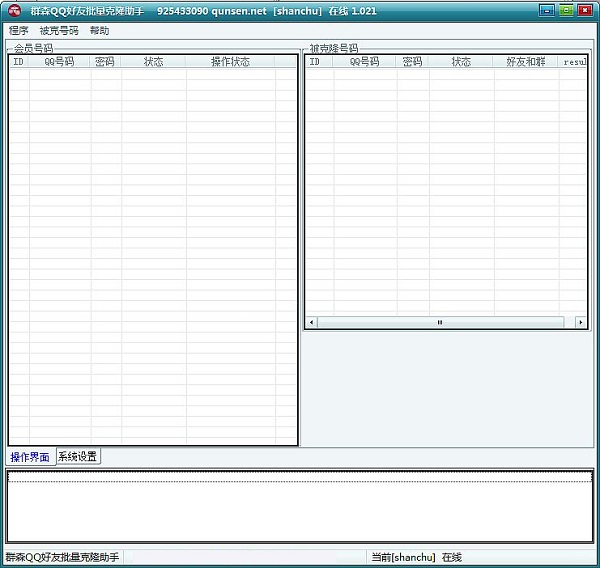Sort by 操作状态 column in left table

[230, 62]
